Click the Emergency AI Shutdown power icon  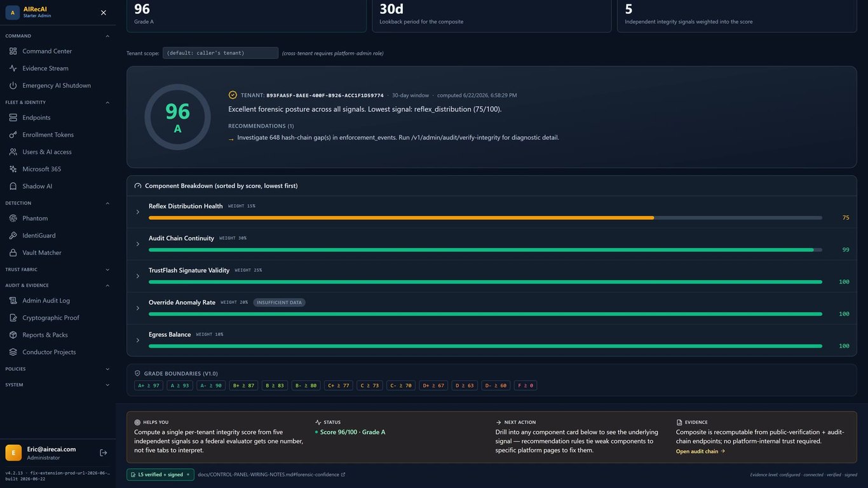[13, 85]
